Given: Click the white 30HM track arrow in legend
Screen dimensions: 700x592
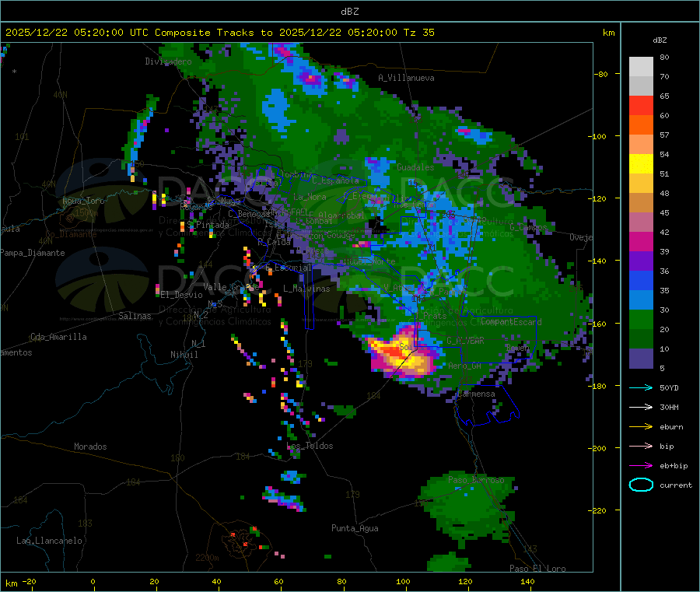Looking at the screenshot, I should tap(641, 407).
